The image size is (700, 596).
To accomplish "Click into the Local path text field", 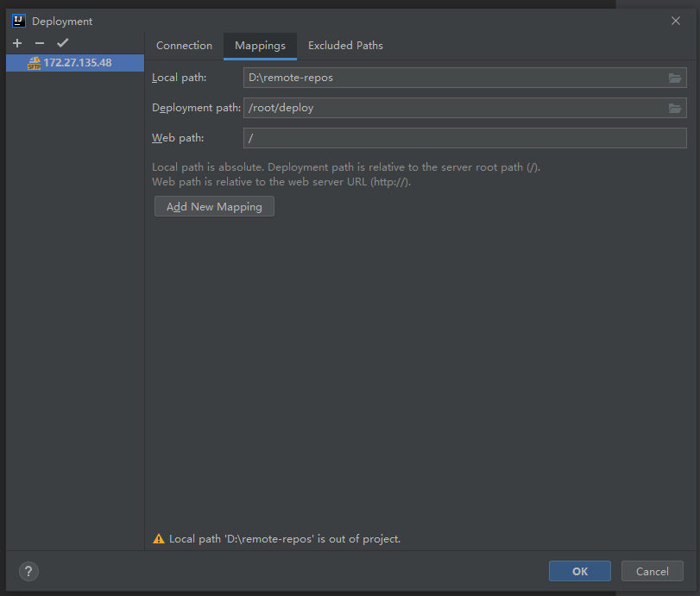I will [x=453, y=78].
